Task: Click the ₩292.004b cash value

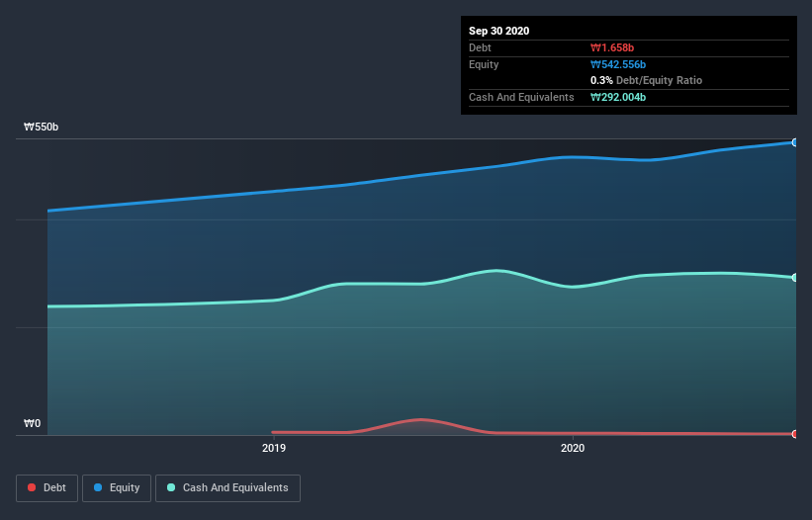Action: tap(618, 97)
